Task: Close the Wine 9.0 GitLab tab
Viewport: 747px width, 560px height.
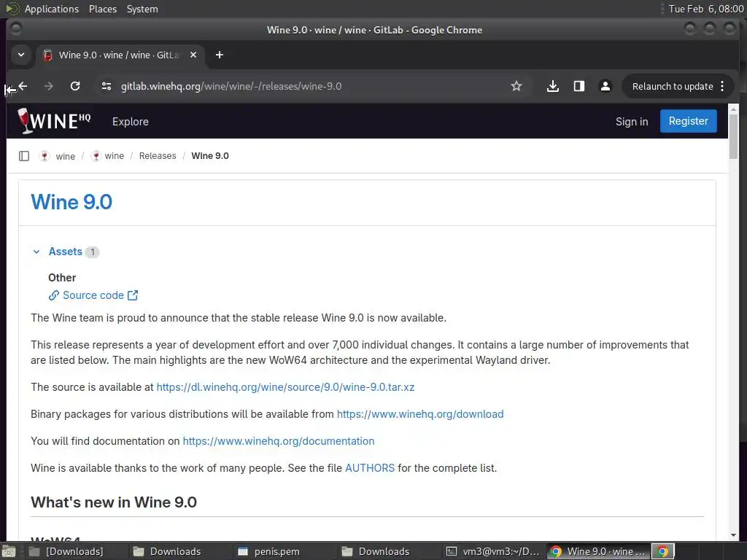Action: (193, 55)
